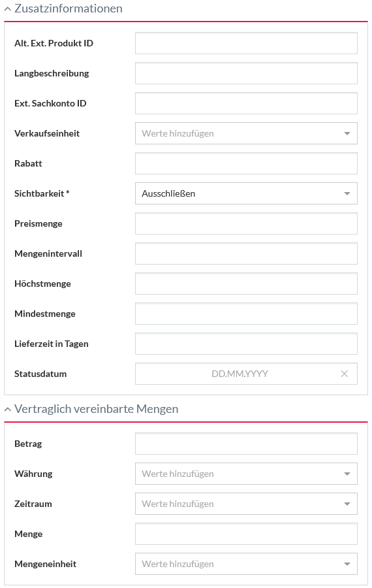Click the Lieferzeit in Tagen field
Screen dimensions: 372x588
[x=246, y=344]
